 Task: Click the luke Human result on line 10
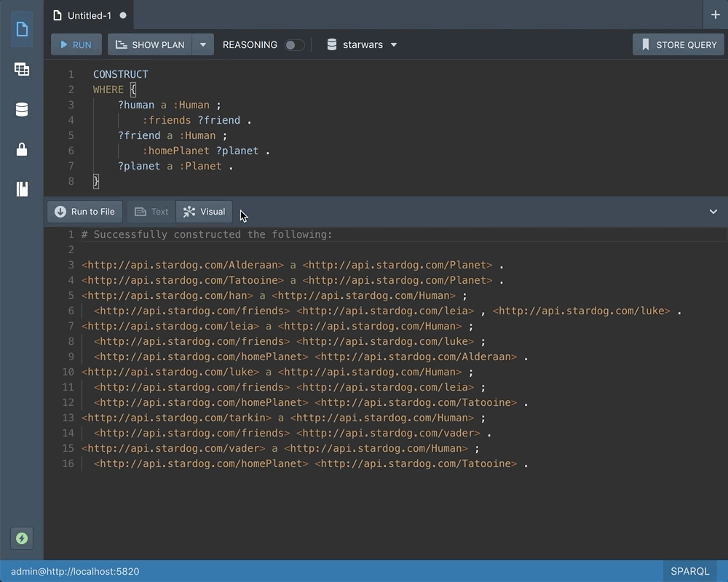(x=277, y=372)
